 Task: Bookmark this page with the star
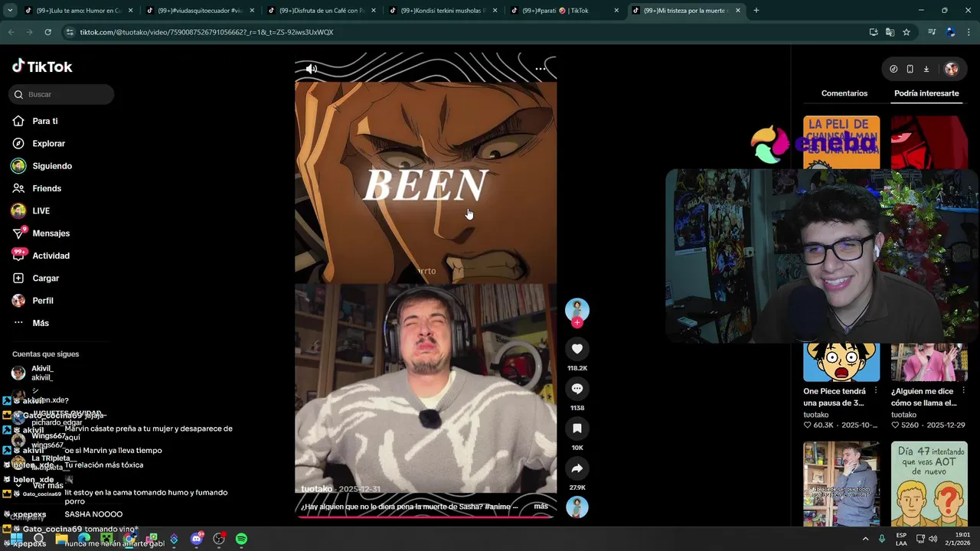[906, 32]
